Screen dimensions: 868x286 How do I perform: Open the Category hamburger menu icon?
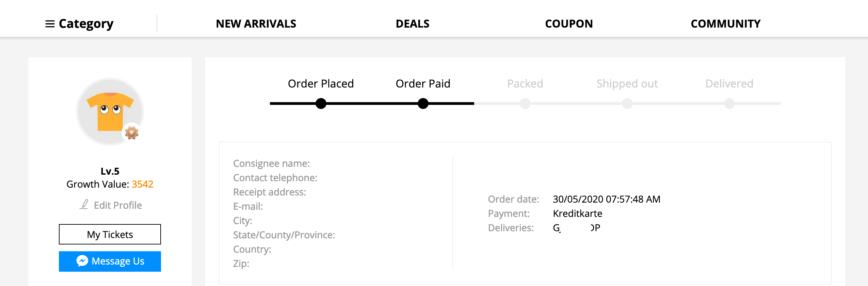[x=50, y=24]
